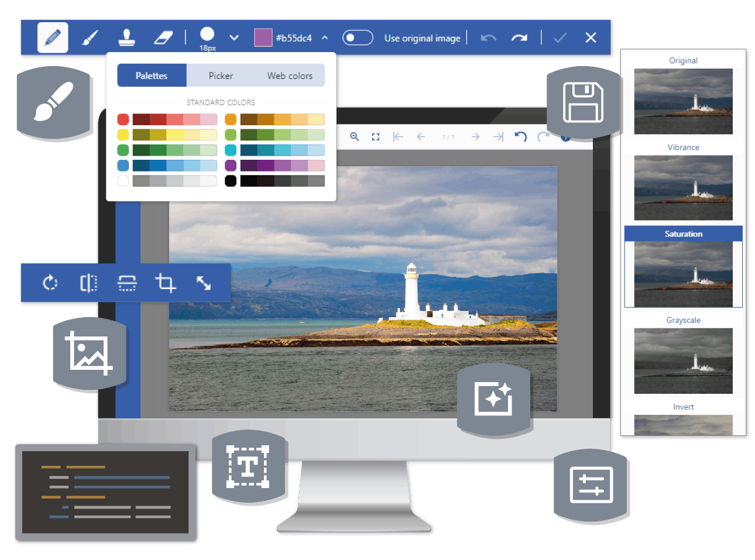Click the Rotate icon in transform toolbar

50,283
